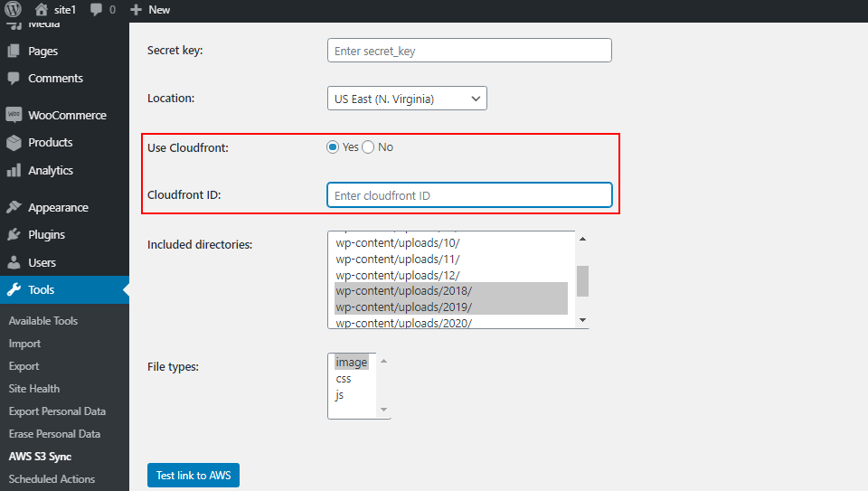Click down arrow of File types list
868x491 pixels.
click(383, 410)
